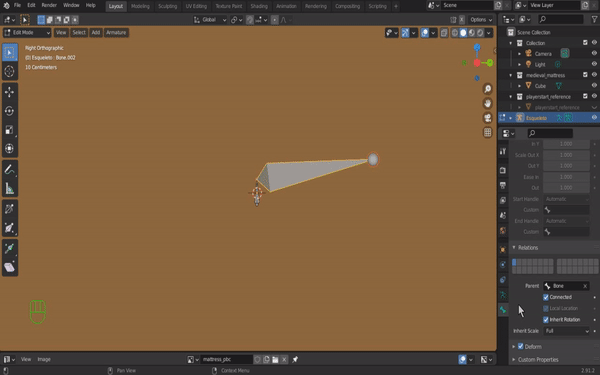Open the View Layer properties tab
600x375 pixels.
pyautogui.click(x=503, y=200)
